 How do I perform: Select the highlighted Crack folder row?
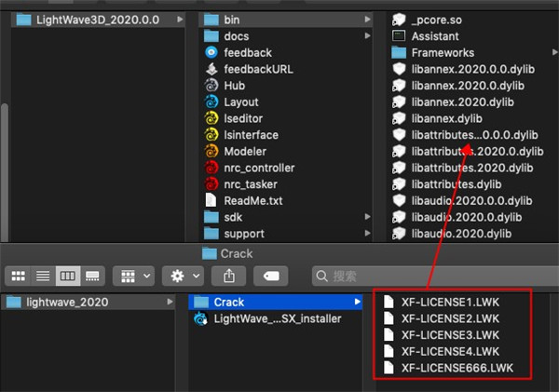pyautogui.click(x=275, y=302)
